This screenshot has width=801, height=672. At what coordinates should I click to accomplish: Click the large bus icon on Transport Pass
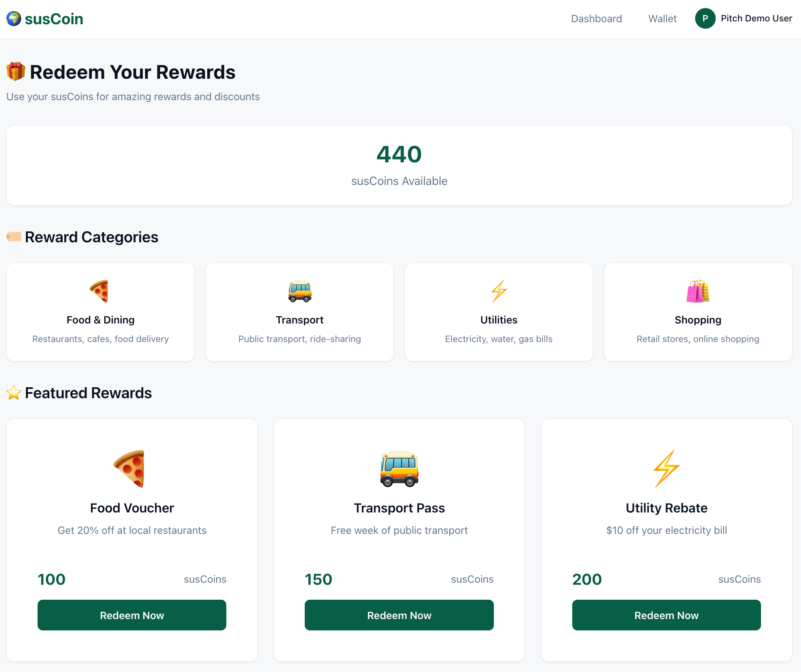coord(399,468)
